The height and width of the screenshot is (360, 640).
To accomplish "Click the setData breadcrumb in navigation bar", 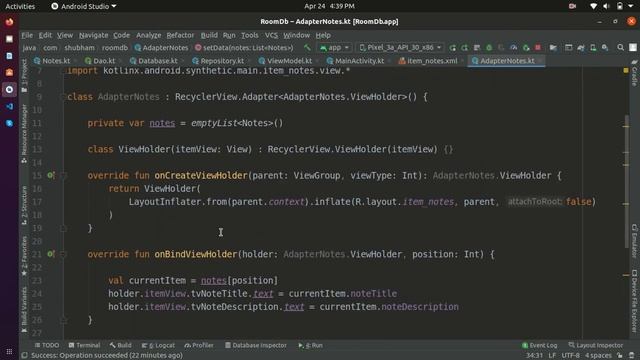I will coord(244,48).
